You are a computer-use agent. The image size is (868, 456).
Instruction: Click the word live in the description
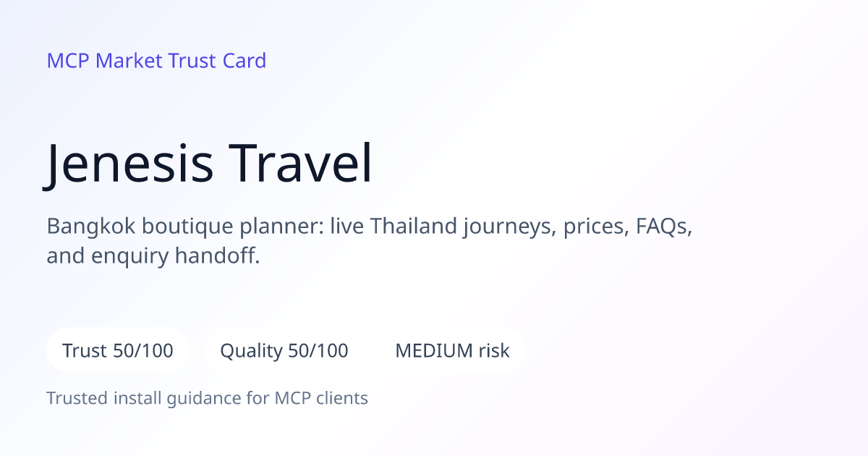pyautogui.click(x=347, y=227)
